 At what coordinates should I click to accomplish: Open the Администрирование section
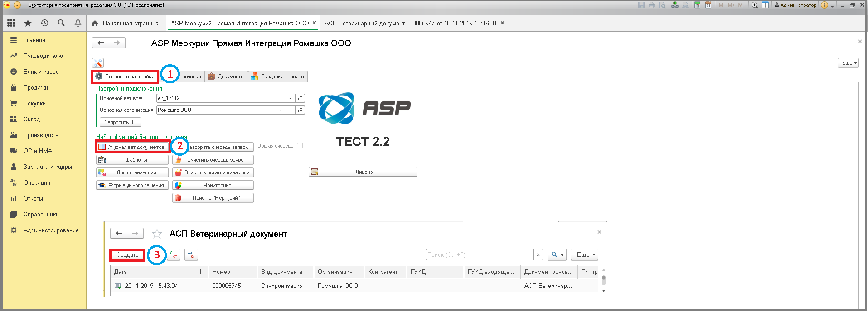(x=51, y=230)
